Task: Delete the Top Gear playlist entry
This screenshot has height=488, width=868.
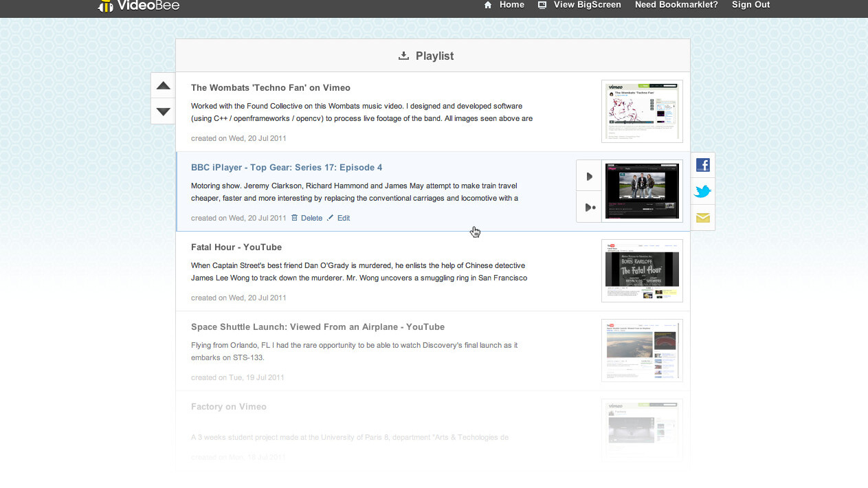Action: click(x=307, y=218)
